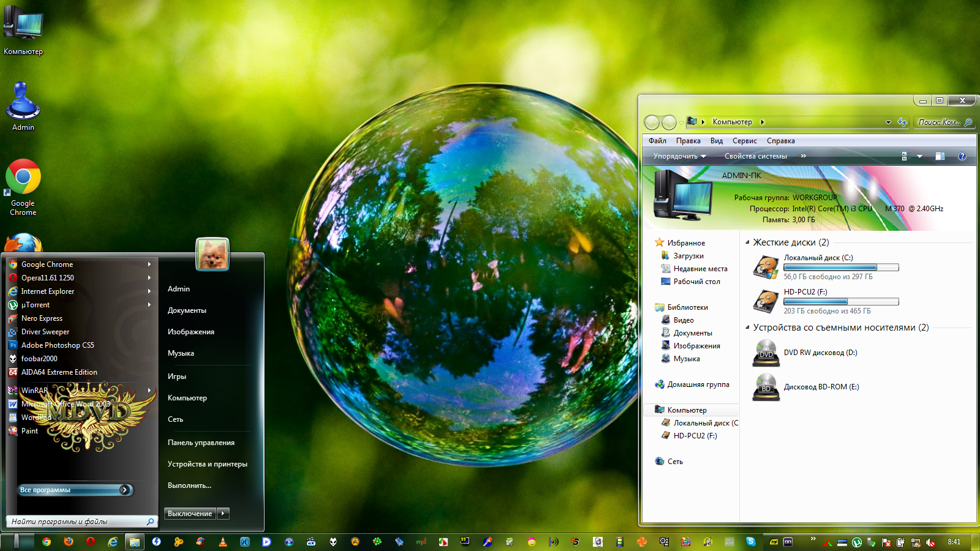Collapse the Жесткие диски group
Image resolution: width=980 pixels, height=551 pixels.
[747, 242]
